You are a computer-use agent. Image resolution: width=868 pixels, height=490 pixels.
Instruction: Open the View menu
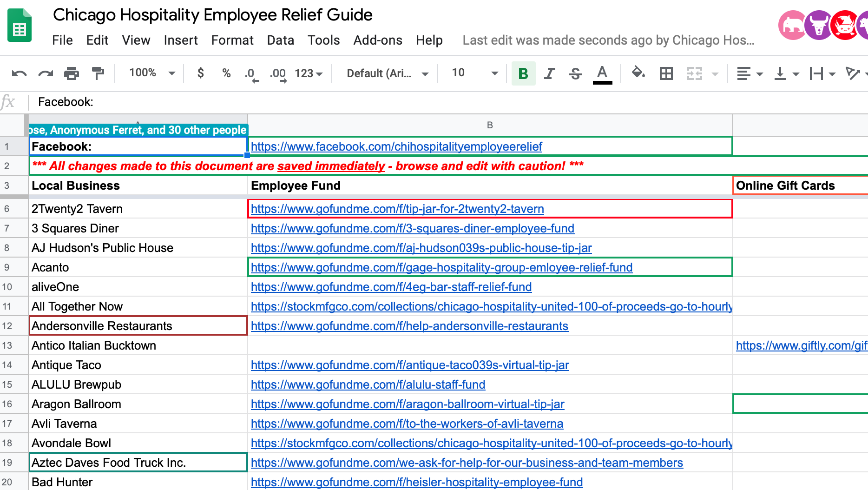point(136,40)
